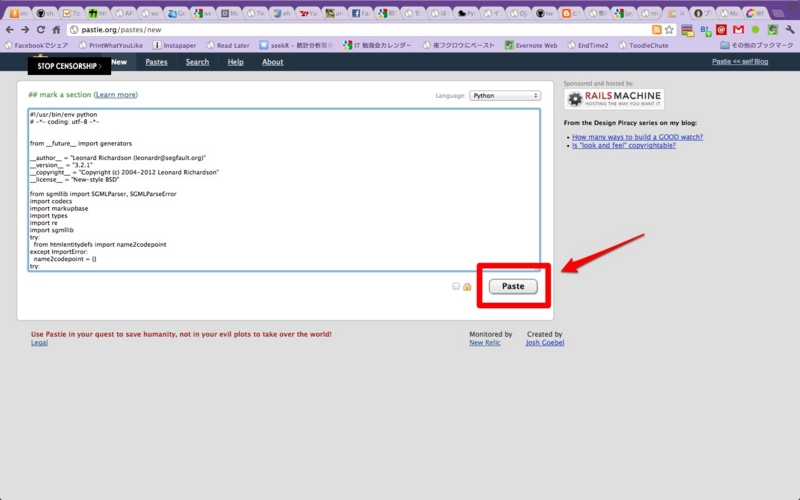The width and height of the screenshot is (800, 500).
Task: Go back with the browser back arrow
Action: tap(10, 30)
